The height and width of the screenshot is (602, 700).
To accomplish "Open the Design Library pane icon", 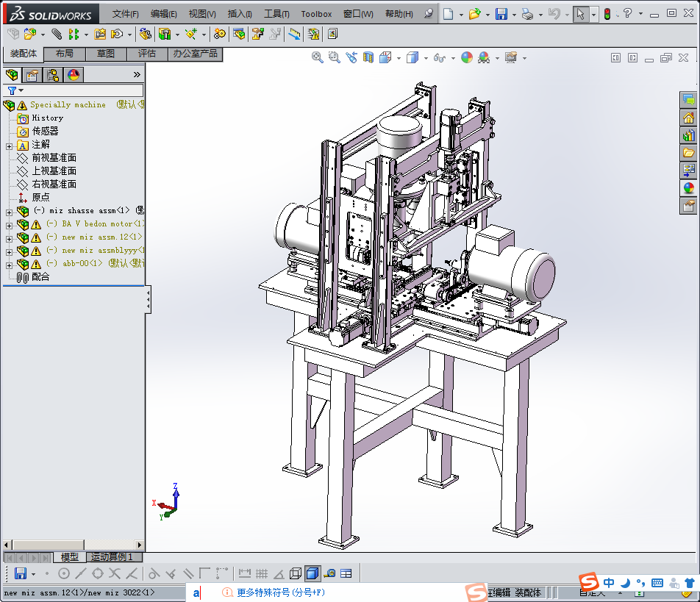I will (688, 135).
